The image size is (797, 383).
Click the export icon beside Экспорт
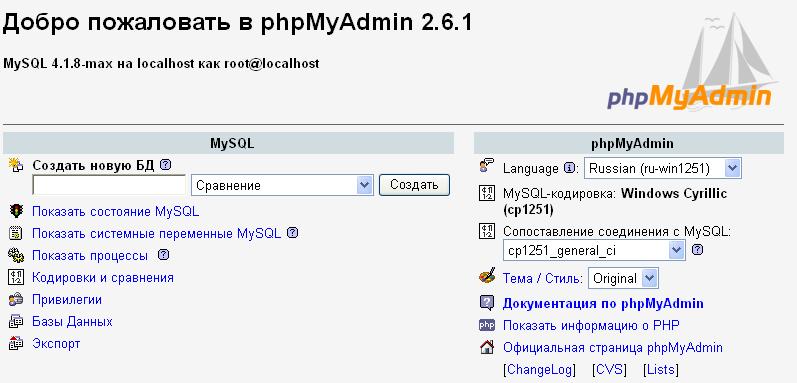click(16, 343)
